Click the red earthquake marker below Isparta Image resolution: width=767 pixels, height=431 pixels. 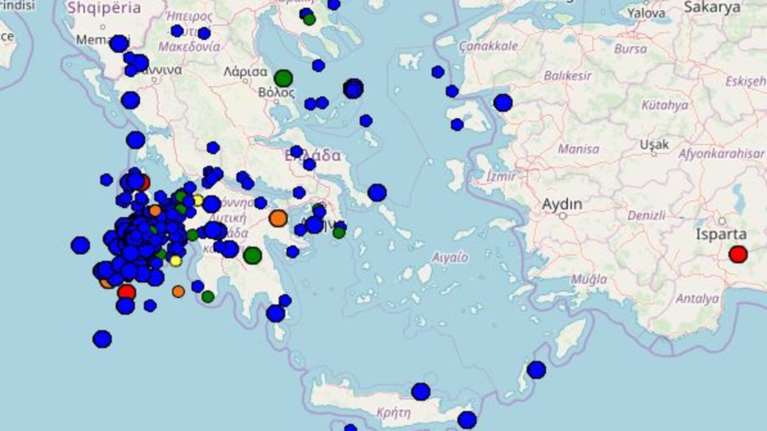(738, 254)
